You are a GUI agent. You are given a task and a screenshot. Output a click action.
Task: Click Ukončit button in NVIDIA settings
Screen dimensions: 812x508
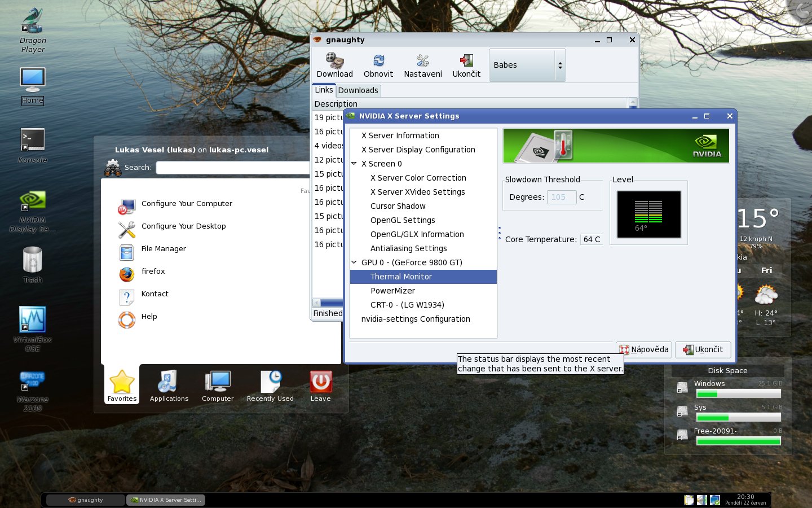point(703,349)
